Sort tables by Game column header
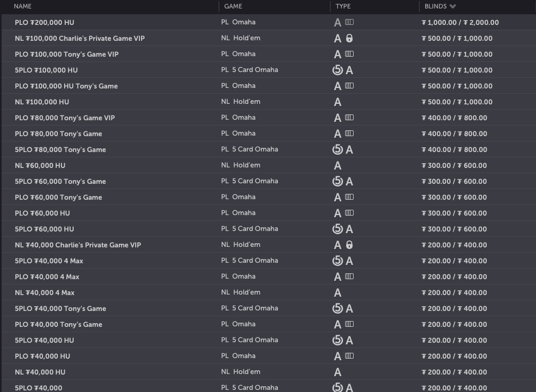 point(233,6)
